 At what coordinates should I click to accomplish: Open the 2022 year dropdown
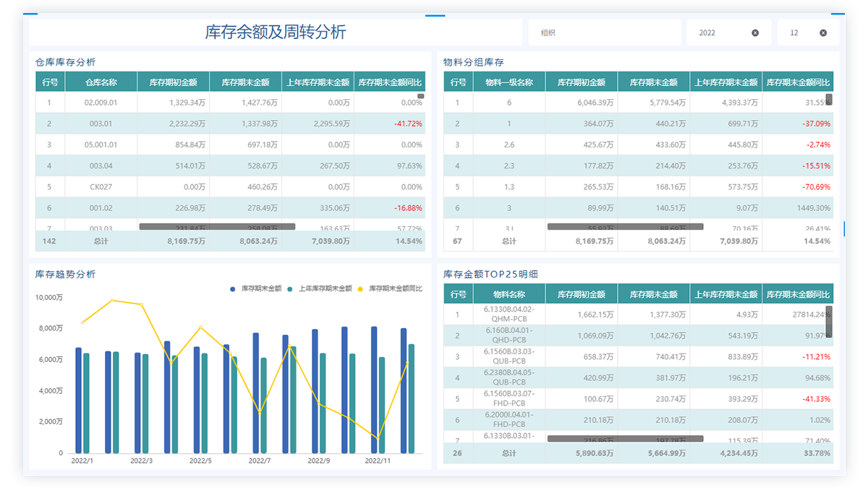point(720,33)
